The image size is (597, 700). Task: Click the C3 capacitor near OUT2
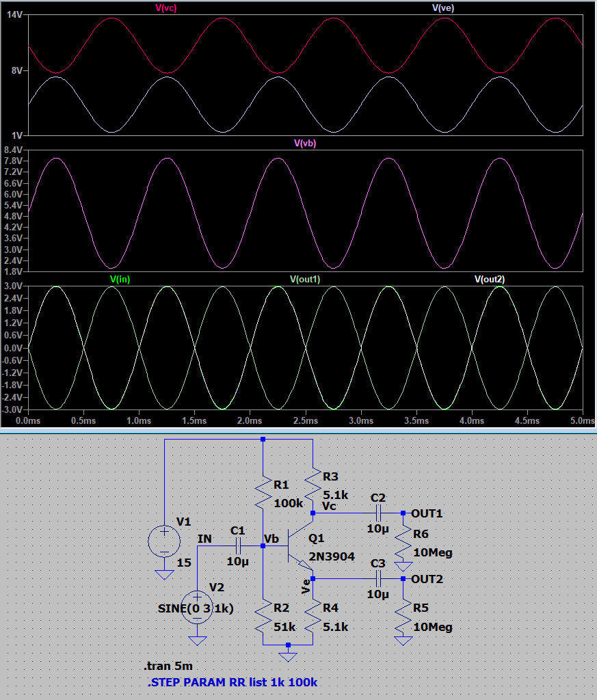tap(378, 578)
